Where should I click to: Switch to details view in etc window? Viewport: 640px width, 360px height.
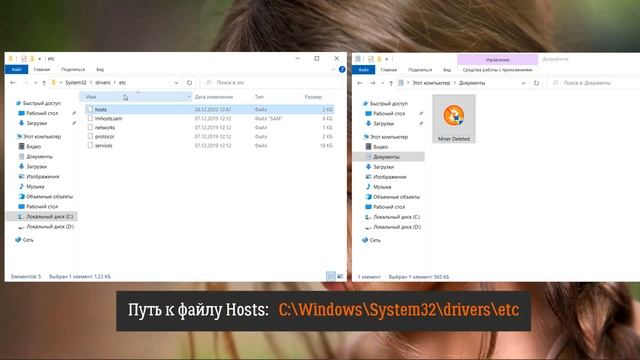[x=331, y=276]
